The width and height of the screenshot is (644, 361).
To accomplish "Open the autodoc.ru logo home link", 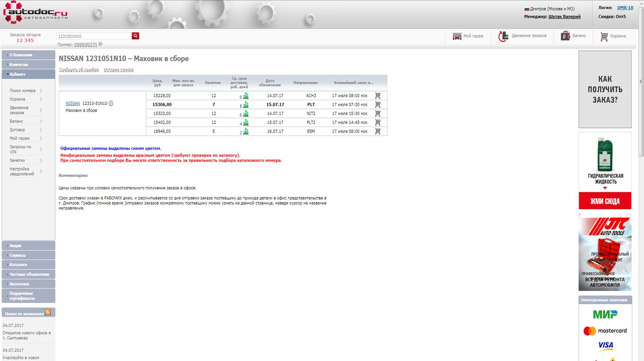I will (x=35, y=13).
